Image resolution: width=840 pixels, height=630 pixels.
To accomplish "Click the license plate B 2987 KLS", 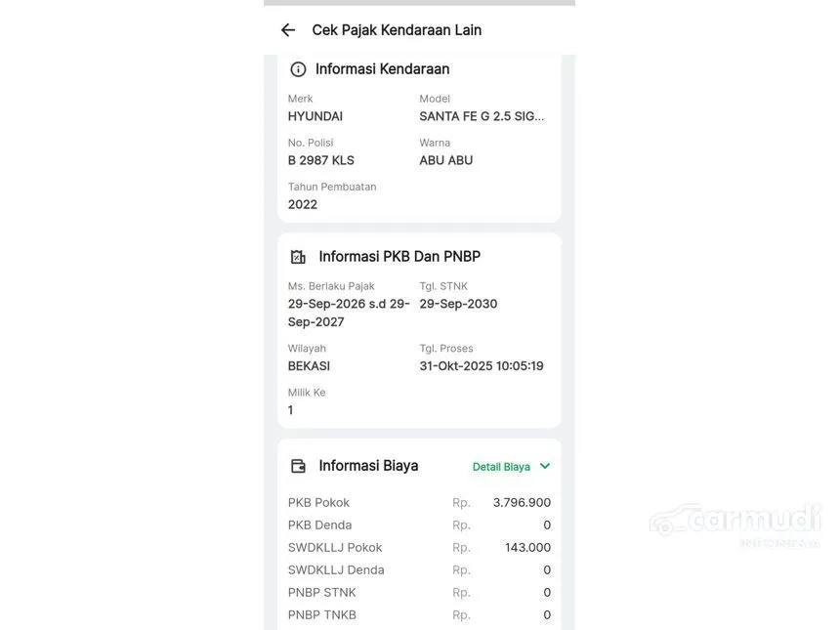I will [320, 160].
